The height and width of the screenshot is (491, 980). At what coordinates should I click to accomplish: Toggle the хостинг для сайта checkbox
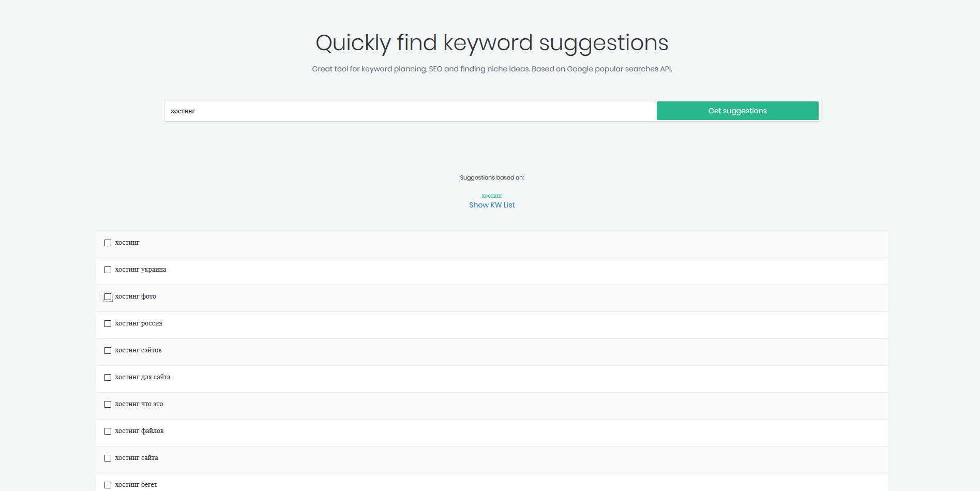click(108, 377)
